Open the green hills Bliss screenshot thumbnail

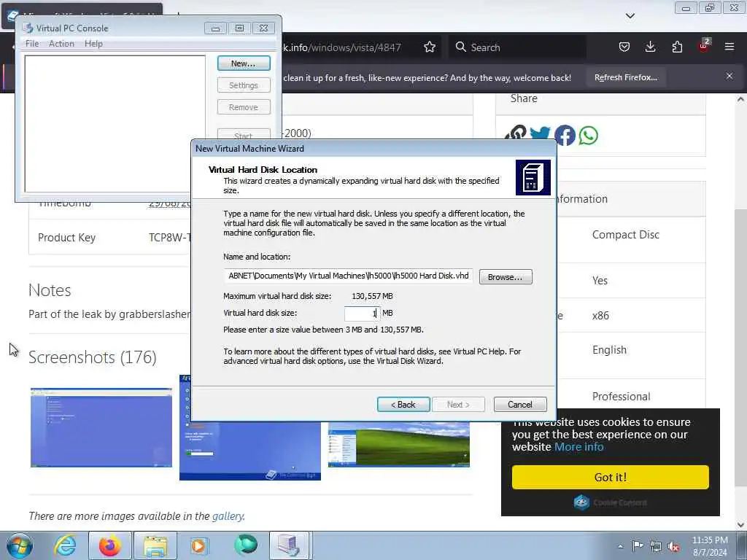coord(399,444)
